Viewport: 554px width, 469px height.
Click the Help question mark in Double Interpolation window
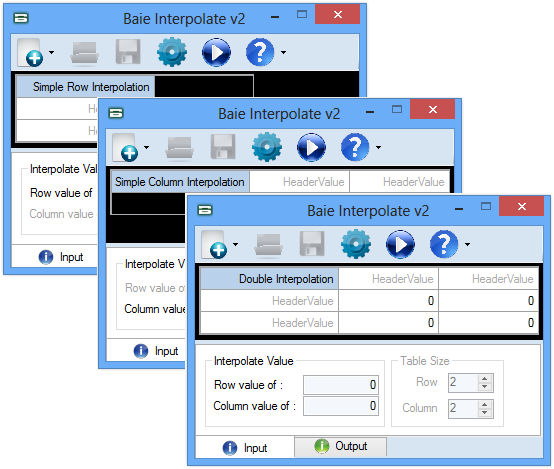(x=444, y=244)
